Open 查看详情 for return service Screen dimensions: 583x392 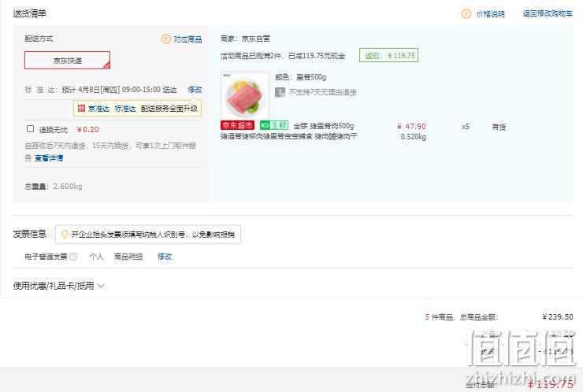click(x=49, y=158)
